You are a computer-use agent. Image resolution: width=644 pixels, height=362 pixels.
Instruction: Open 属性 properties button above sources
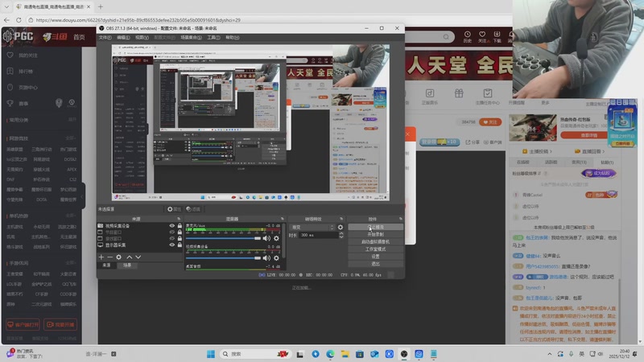pyautogui.click(x=174, y=209)
